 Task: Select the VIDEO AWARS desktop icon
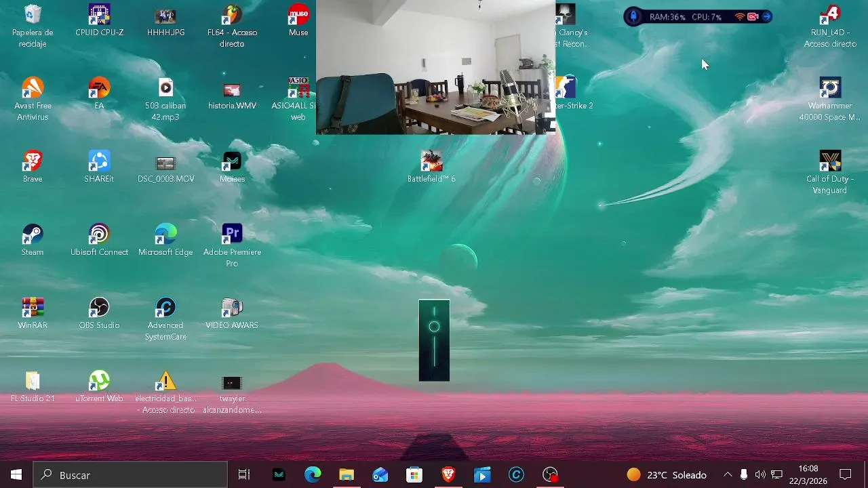(232, 313)
